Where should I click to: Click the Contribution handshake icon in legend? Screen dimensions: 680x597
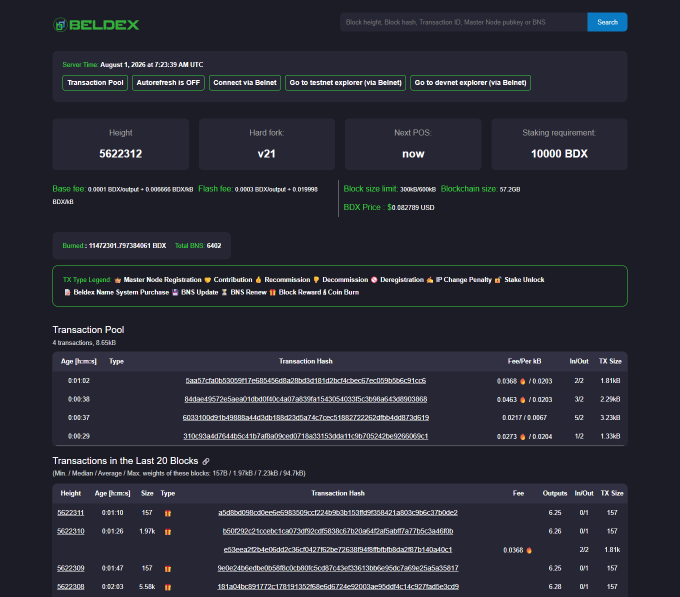point(208,280)
